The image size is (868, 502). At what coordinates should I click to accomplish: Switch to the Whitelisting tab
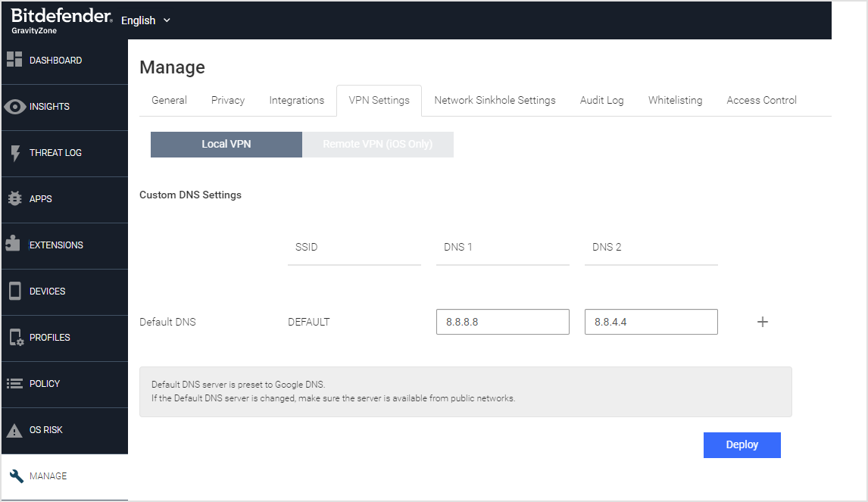[675, 100]
